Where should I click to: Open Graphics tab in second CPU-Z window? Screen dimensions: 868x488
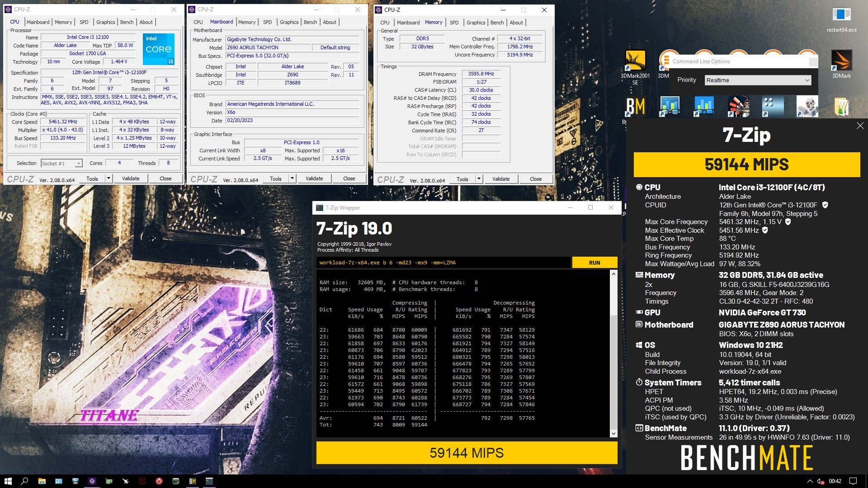pos(289,22)
